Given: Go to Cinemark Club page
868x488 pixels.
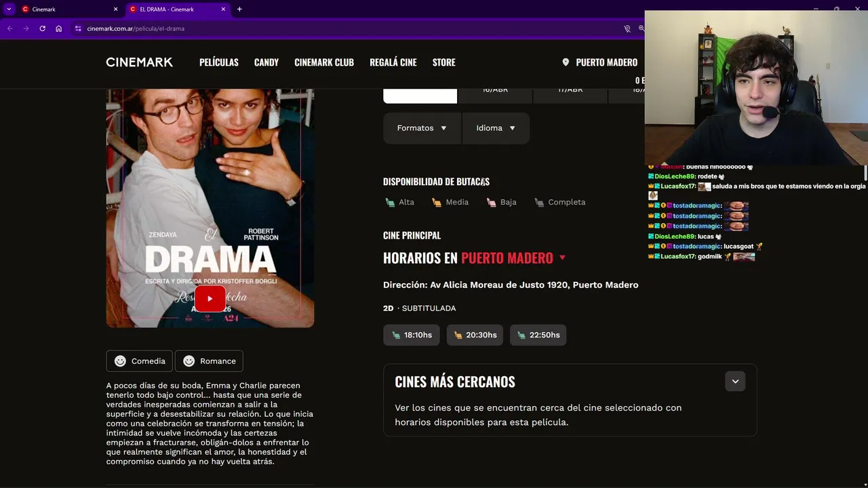Looking at the screenshot, I should click(x=324, y=62).
